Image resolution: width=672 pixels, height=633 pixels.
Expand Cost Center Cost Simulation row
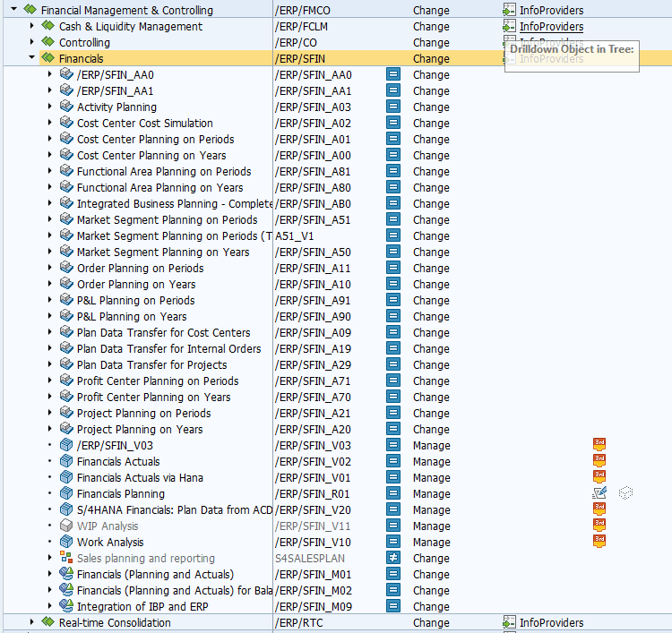click(49, 123)
